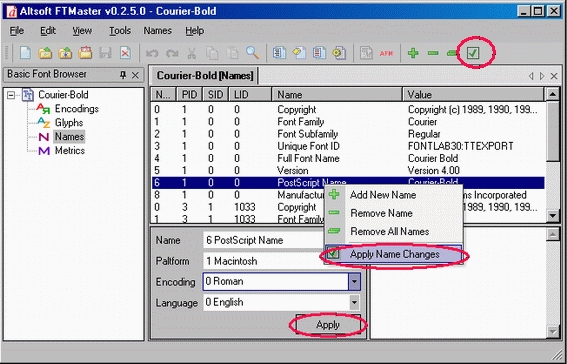Click the AFM export toolbar icon

(x=386, y=53)
